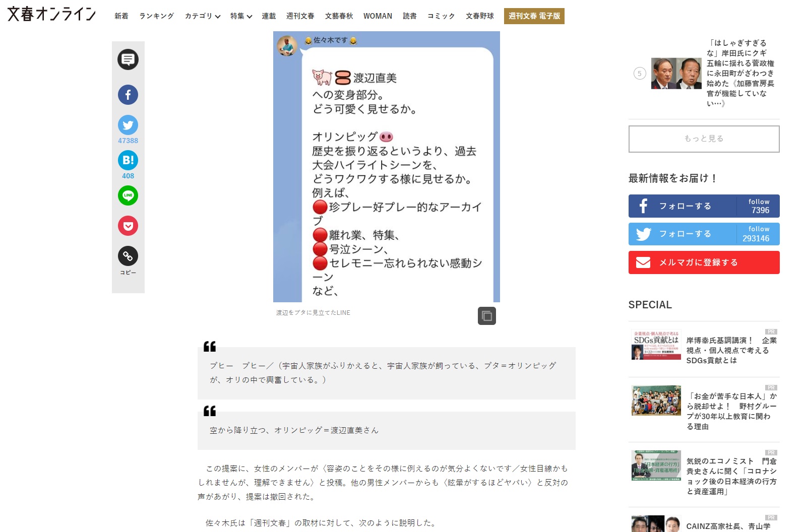Click Hatena bookmark count 408
This screenshot has height=532, width=805.
pos(128,176)
